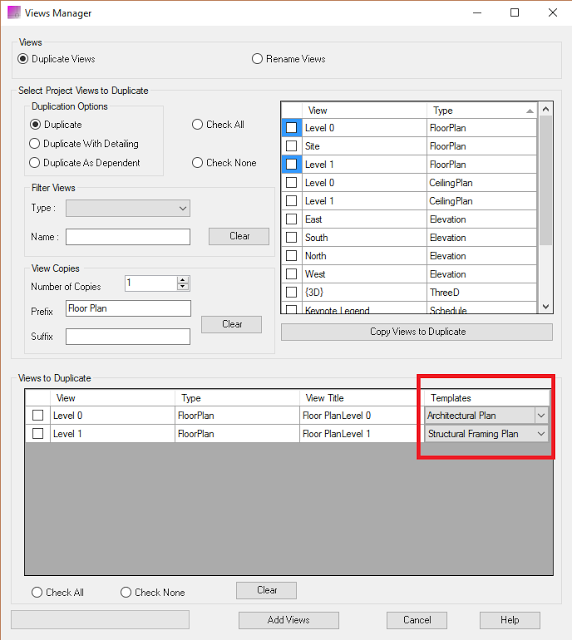Sort views list by Type column header
The image size is (572, 640).
[482, 111]
